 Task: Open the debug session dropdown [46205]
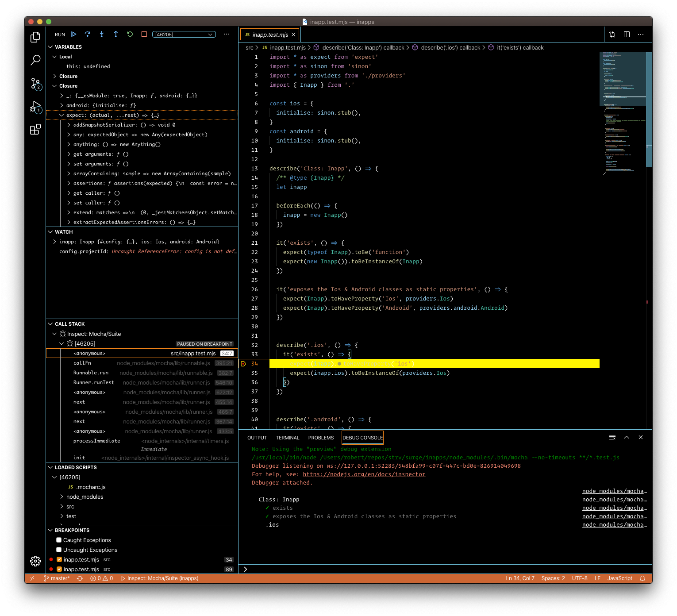click(x=184, y=35)
